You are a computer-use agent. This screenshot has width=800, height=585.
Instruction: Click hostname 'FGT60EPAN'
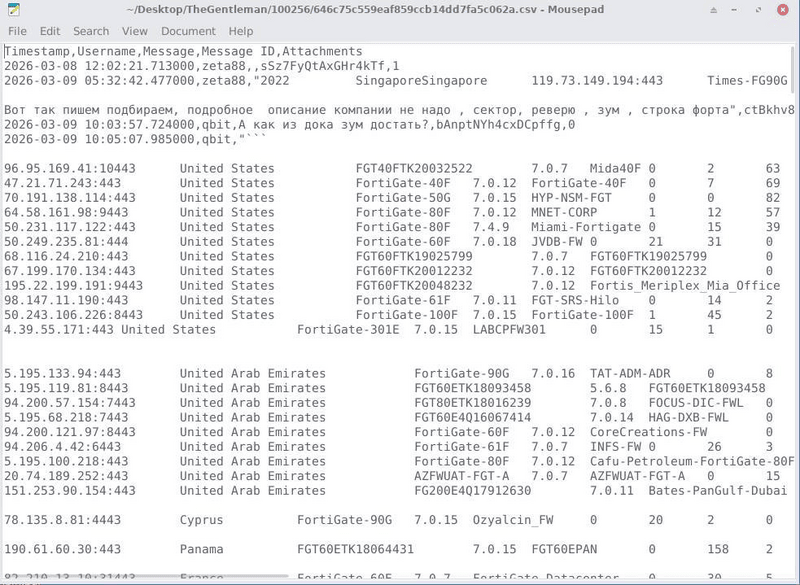click(564, 549)
